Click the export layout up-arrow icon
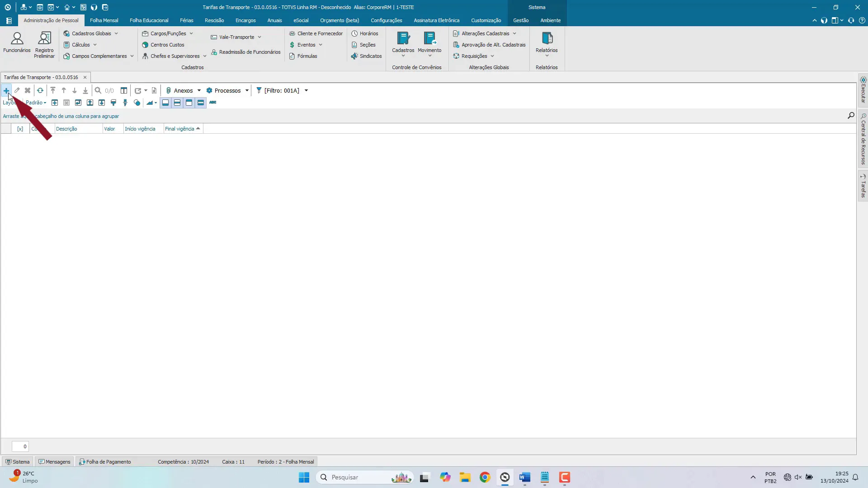 tap(90, 103)
